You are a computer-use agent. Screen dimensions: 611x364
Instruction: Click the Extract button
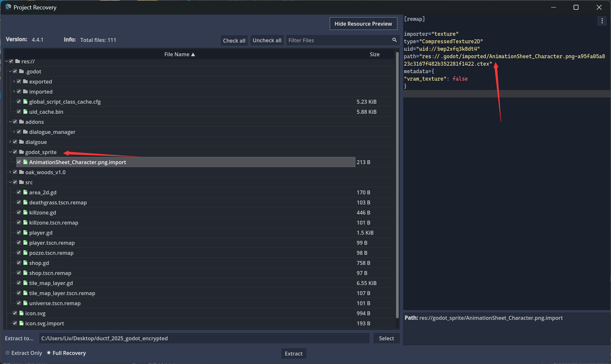[294, 354]
